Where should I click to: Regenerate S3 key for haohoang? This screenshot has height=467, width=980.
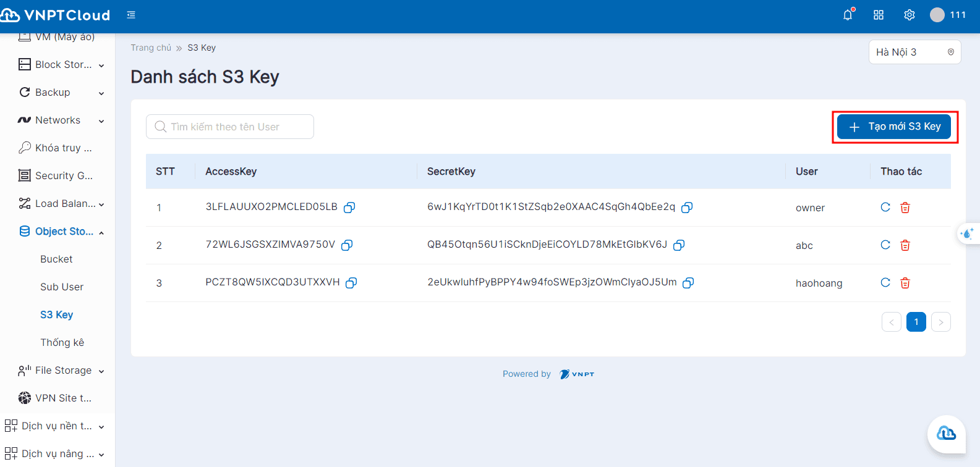pyautogui.click(x=885, y=283)
